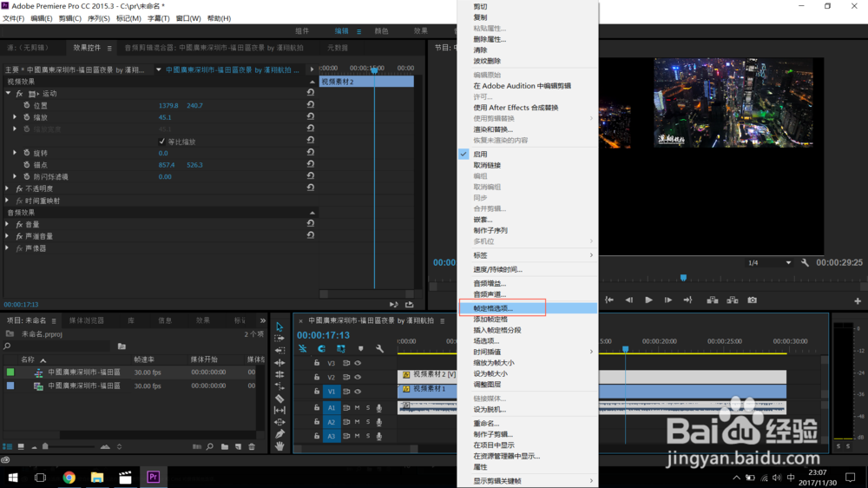Select the Pen tool
This screenshot has height=488, width=868.
pyautogui.click(x=279, y=434)
